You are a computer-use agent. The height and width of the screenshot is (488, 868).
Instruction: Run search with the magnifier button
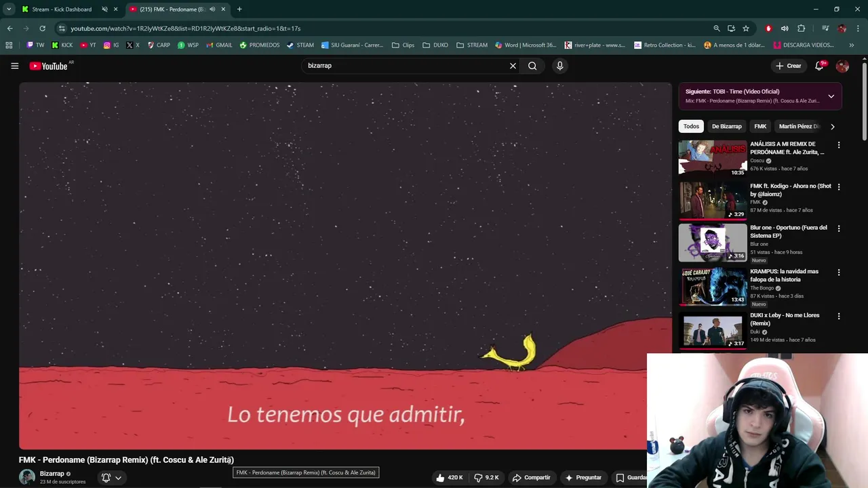pos(532,66)
